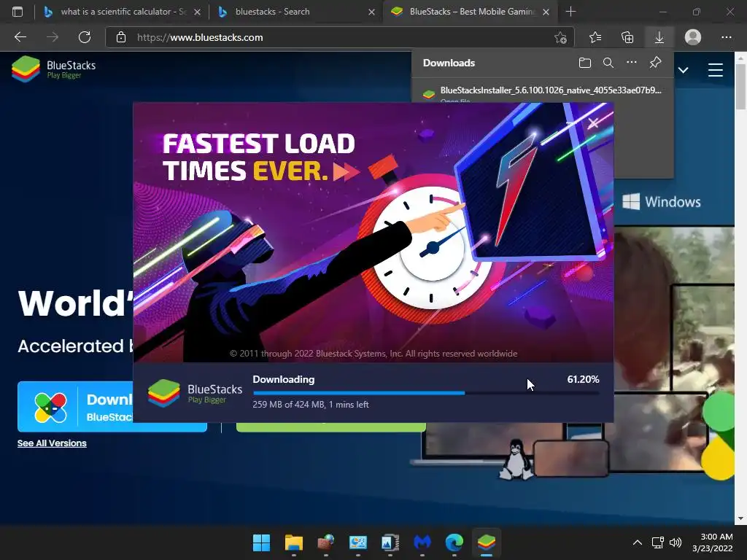Add this page to favorites star
The image size is (747, 560).
[x=560, y=37]
